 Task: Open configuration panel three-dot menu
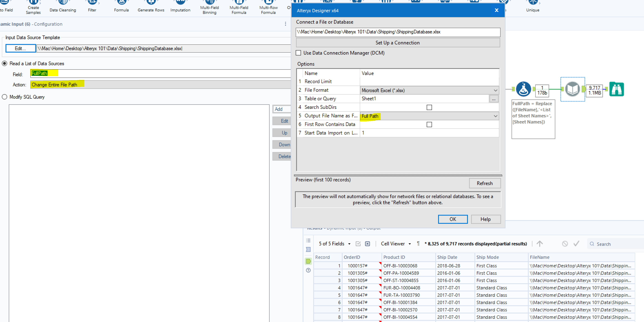[x=285, y=24]
